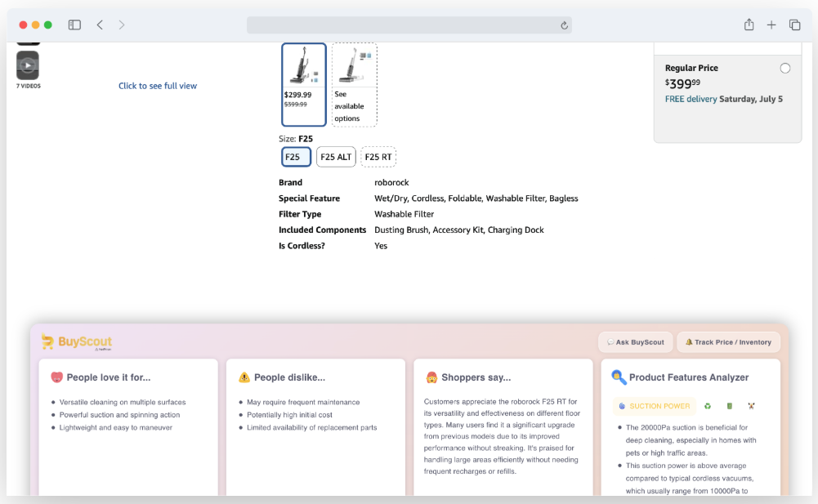Open the Click to see full view link

pos(158,86)
